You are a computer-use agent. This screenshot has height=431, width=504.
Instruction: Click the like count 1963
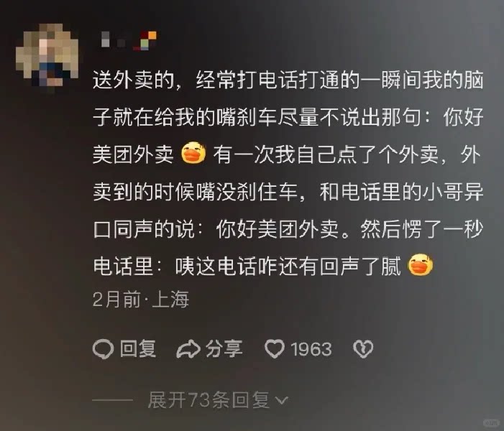click(311, 349)
